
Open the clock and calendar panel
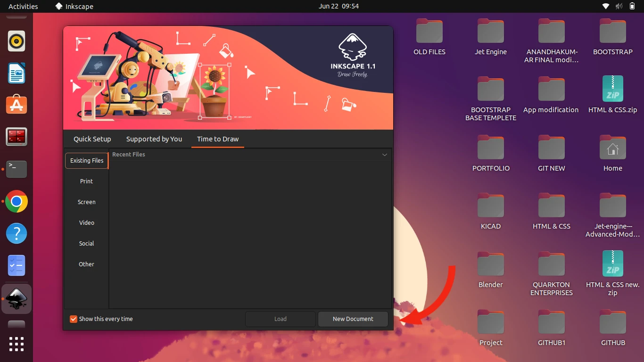click(339, 7)
